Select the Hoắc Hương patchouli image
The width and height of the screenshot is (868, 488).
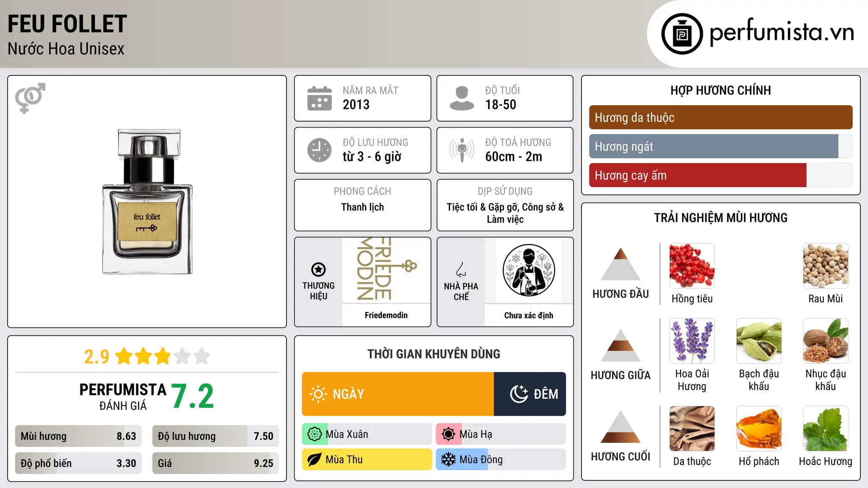coord(826,429)
